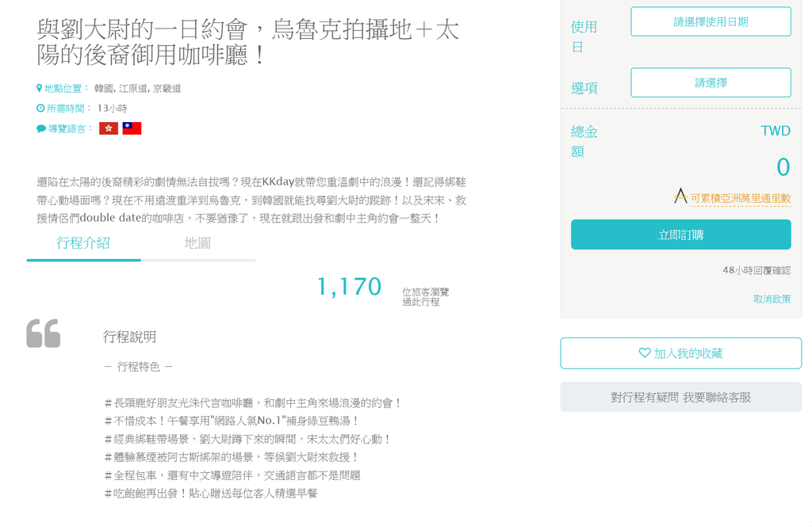Click the 韓國 location text
The width and height of the screenshot is (812, 530).
click(x=104, y=89)
